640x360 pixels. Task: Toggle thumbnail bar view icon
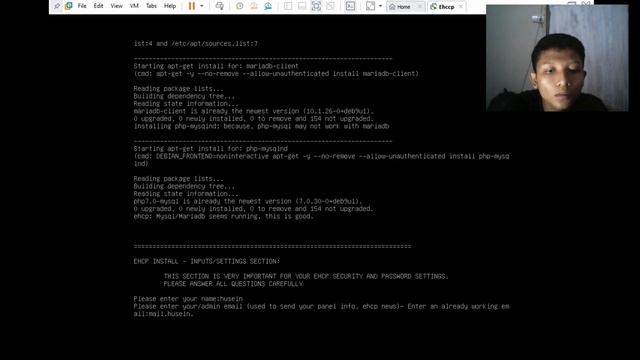click(x=302, y=6)
